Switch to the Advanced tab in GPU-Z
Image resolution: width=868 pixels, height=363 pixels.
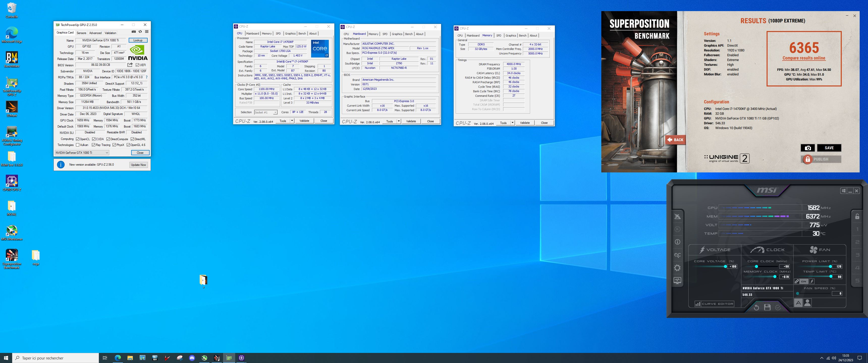(x=95, y=33)
